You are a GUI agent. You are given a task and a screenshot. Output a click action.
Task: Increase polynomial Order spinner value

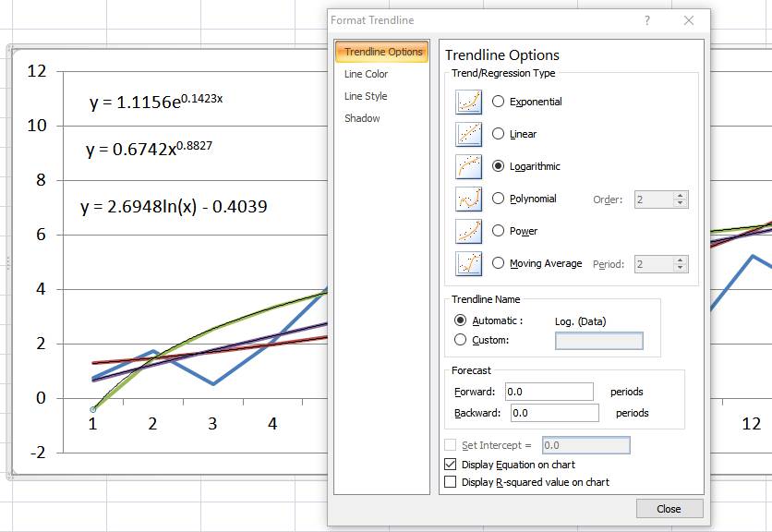[681, 195]
